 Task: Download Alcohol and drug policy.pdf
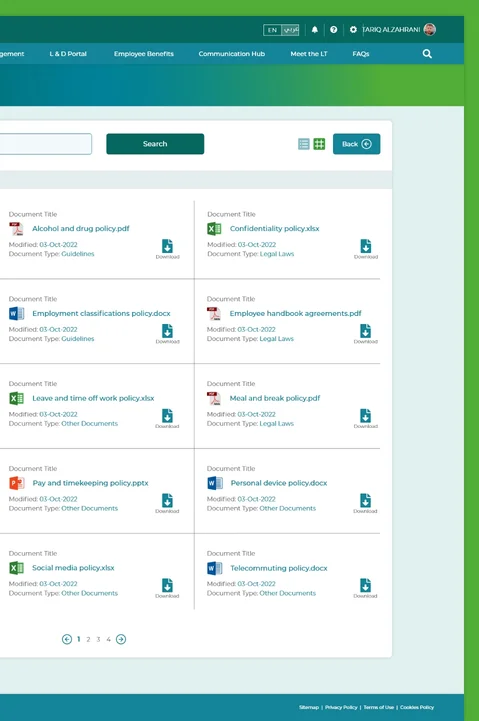coord(167,249)
